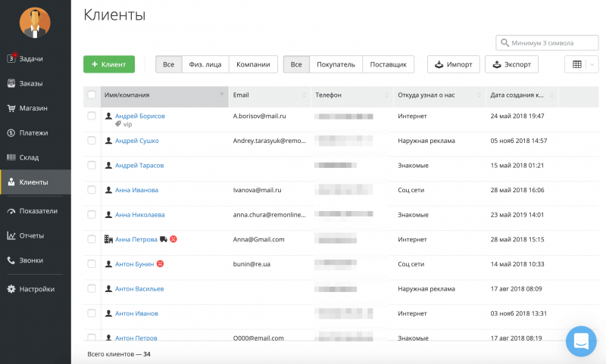Toggle the select-all header checkbox

tap(92, 95)
